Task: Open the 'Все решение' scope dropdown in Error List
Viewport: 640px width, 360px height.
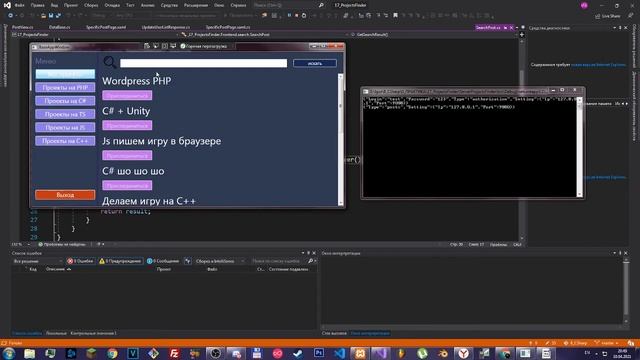Action: coord(38,261)
